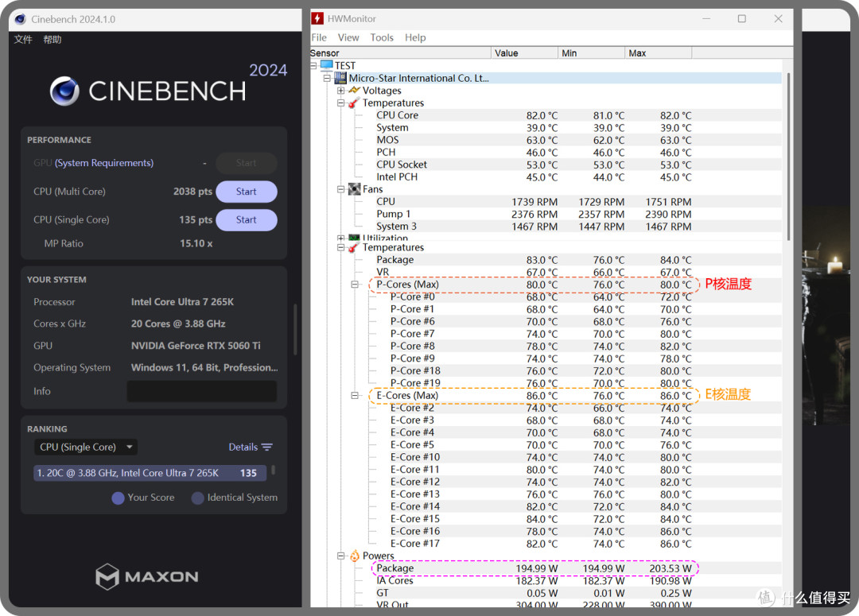Click the HWMonitor lightning icon in title bar
Viewport: 859px width, 616px height.
point(317,18)
